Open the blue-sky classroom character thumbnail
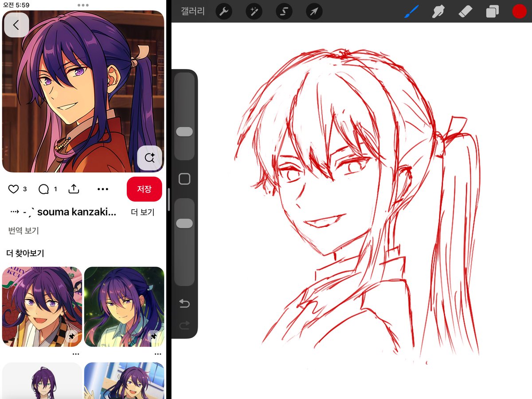532x399 pixels. [124, 380]
